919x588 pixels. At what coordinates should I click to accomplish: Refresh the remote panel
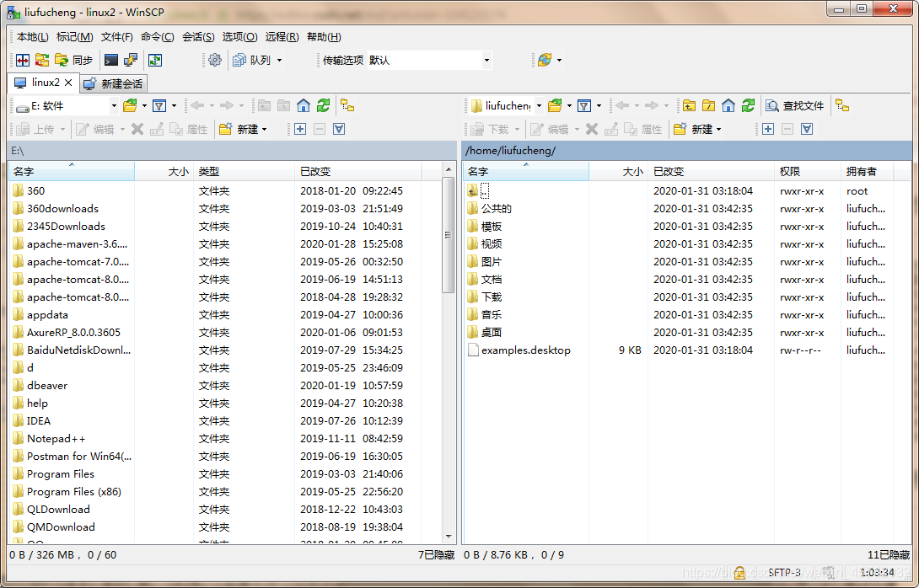tap(749, 106)
